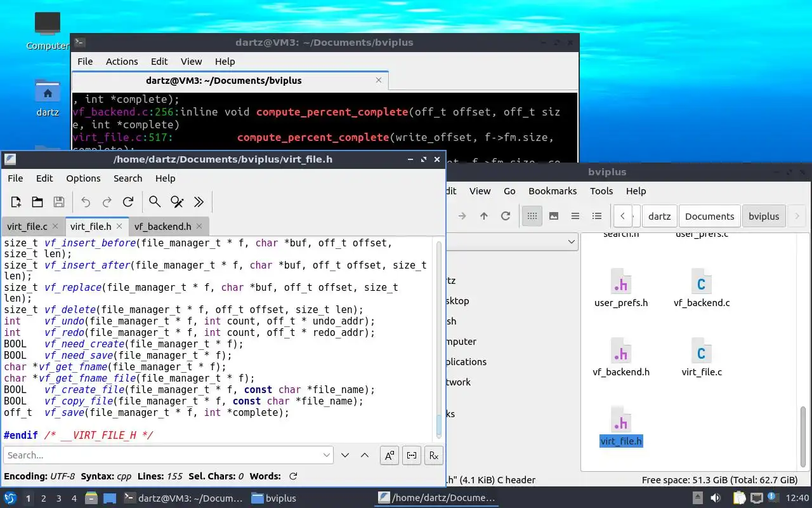Redo the edit via toolbar arrow

click(x=107, y=202)
